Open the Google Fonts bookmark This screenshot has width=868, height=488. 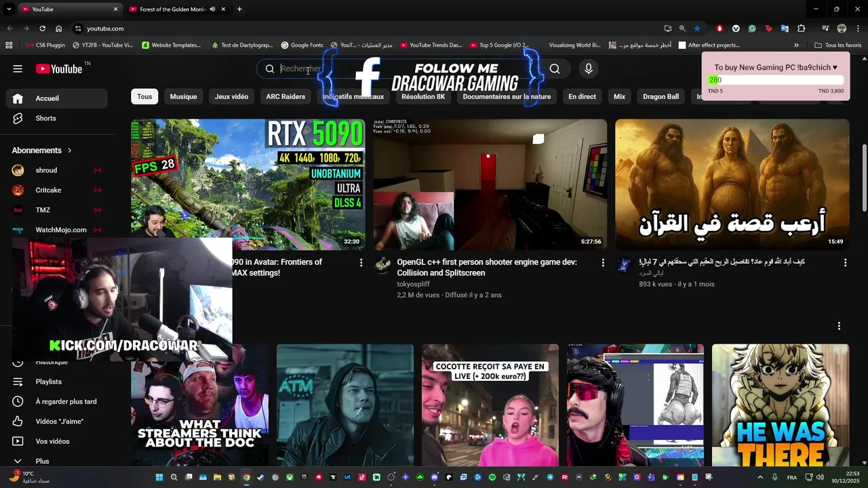click(302, 45)
